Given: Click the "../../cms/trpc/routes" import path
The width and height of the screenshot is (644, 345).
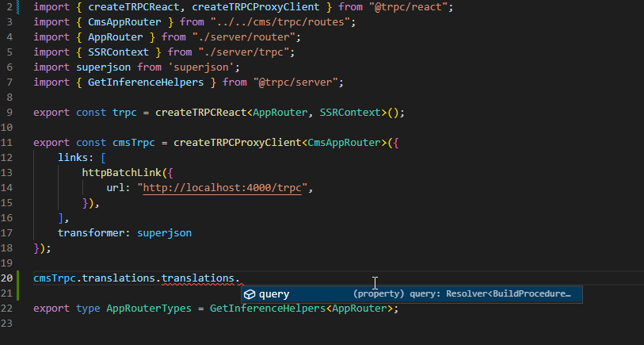Looking at the screenshot, I should click(x=280, y=21).
